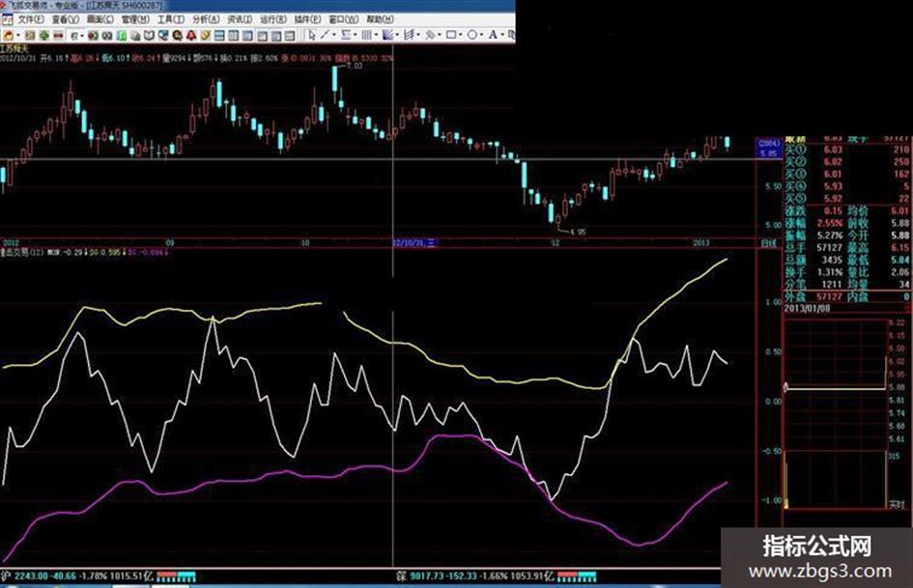Open dropdown arrow beside fan lines tool
This screenshot has width=913, height=588.
pos(397,36)
